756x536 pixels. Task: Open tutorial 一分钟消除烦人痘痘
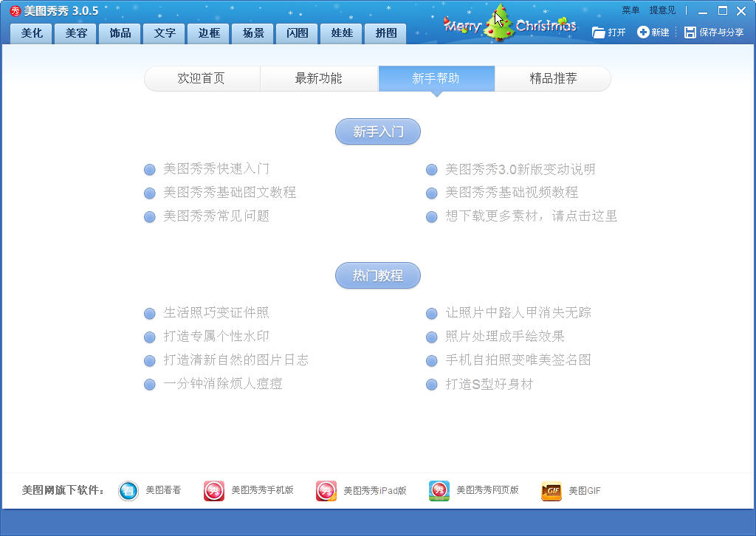coord(223,384)
